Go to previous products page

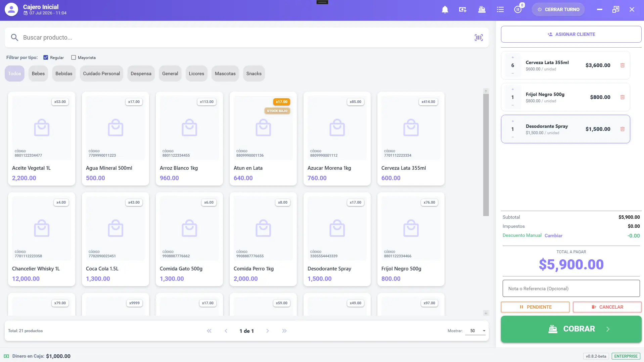[226, 331]
